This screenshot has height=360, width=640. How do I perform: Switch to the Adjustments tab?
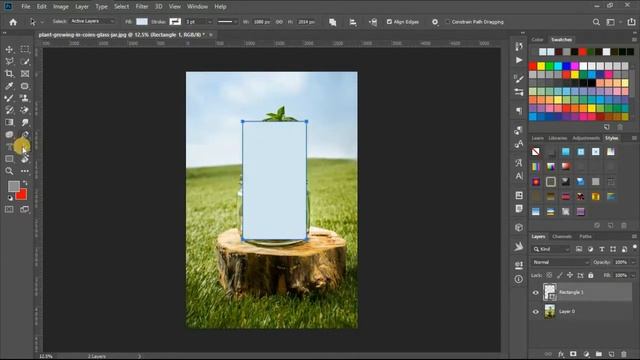click(586, 138)
